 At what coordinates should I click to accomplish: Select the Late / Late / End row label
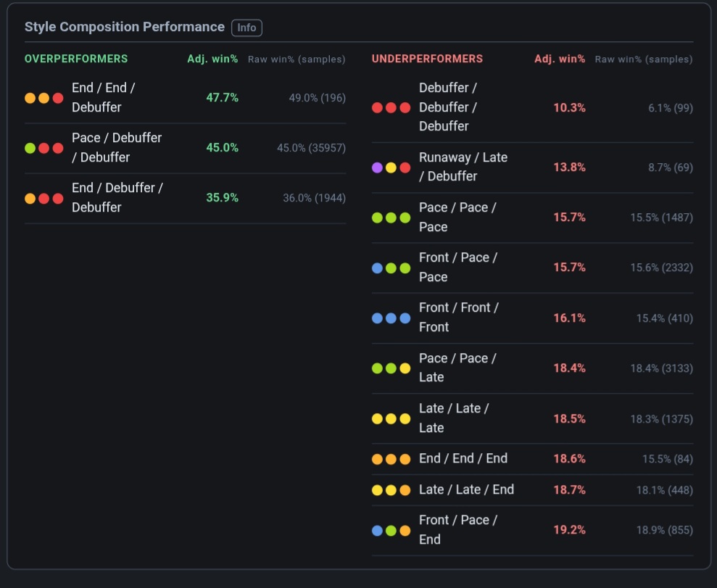466,489
